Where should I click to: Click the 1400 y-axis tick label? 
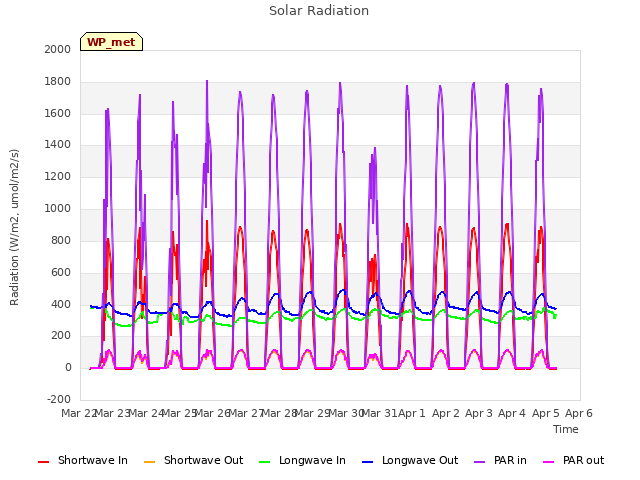[58, 144]
